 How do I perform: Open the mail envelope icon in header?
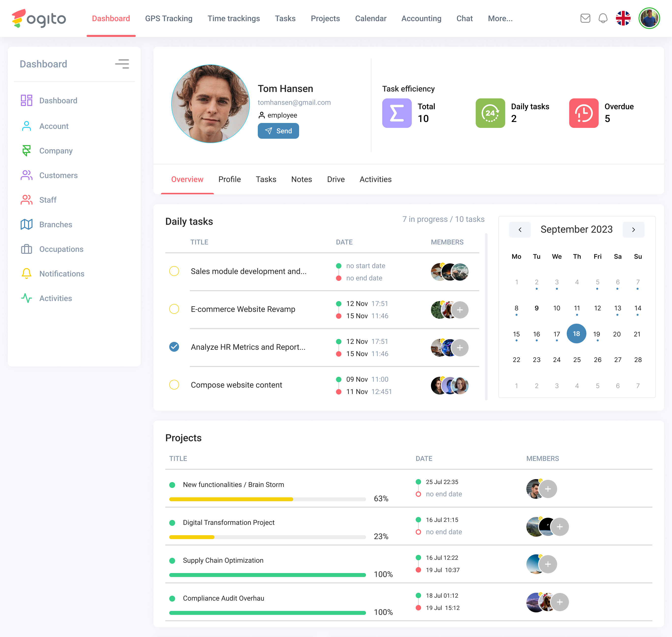pyautogui.click(x=585, y=18)
